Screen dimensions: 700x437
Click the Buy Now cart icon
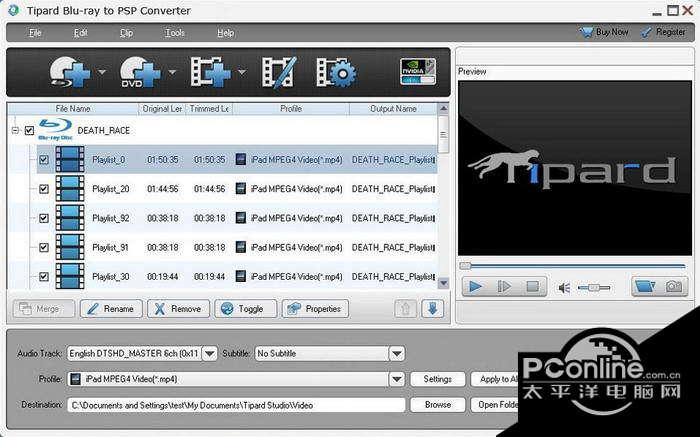pos(586,32)
